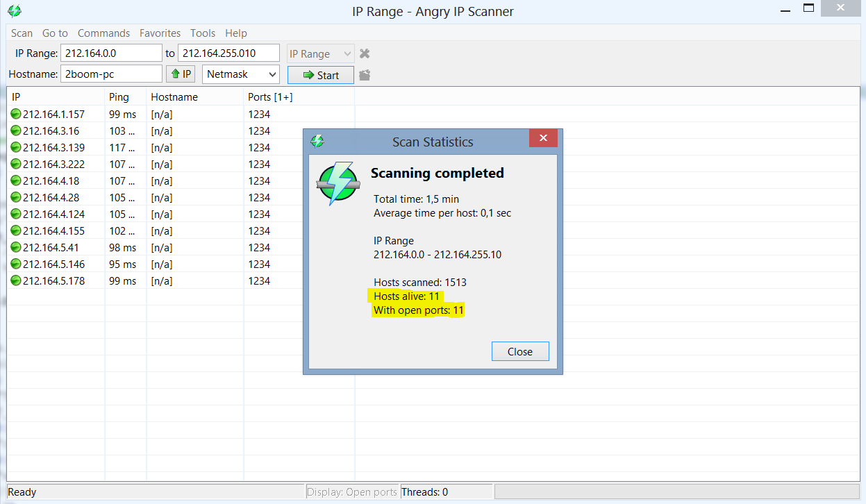Image resolution: width=866 pixels, height=504 pixels.
Task: Click the green status dot for 212.164.4.124
Action: pyautogui.click(x=16, y=214)
